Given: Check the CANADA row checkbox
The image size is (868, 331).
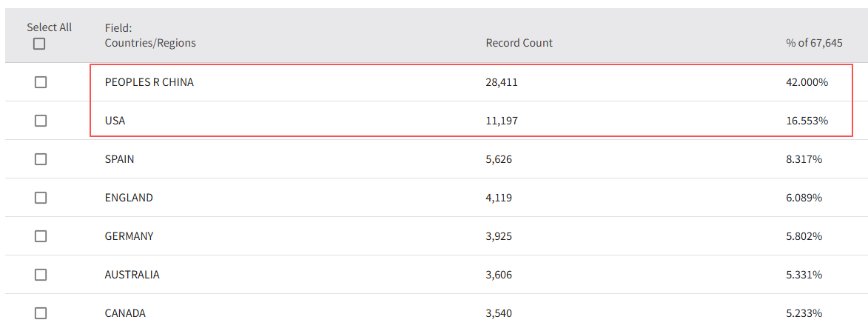Looking at the screenshot, I should click(x=41, y=313).
